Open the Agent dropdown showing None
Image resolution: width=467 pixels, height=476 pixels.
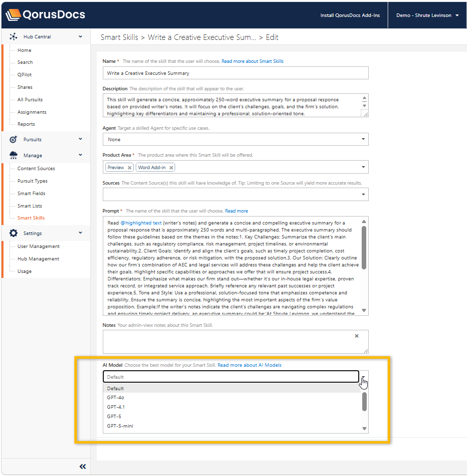(x=235, y=139)
